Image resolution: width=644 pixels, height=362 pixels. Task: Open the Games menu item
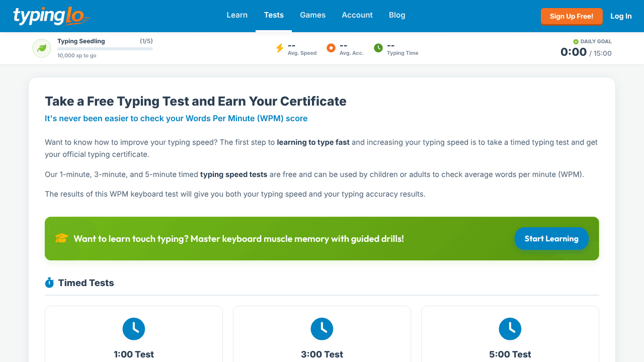[x=313, y=15]
